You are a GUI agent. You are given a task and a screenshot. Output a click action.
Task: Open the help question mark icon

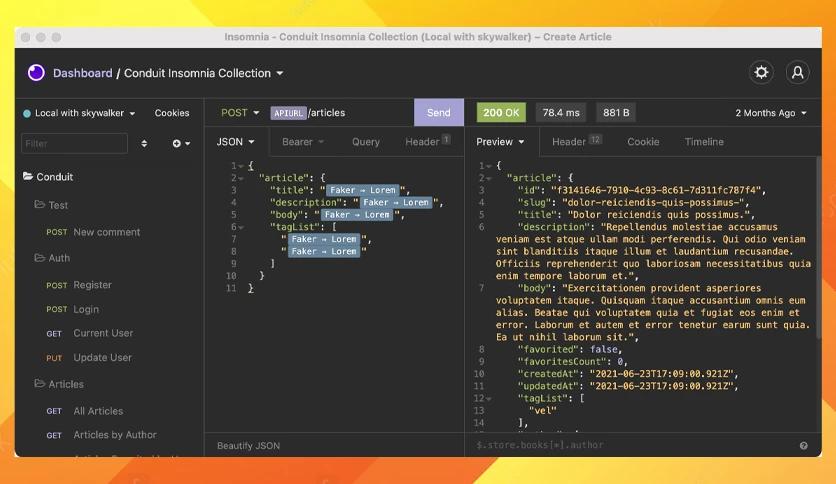[x=803, y=446]
